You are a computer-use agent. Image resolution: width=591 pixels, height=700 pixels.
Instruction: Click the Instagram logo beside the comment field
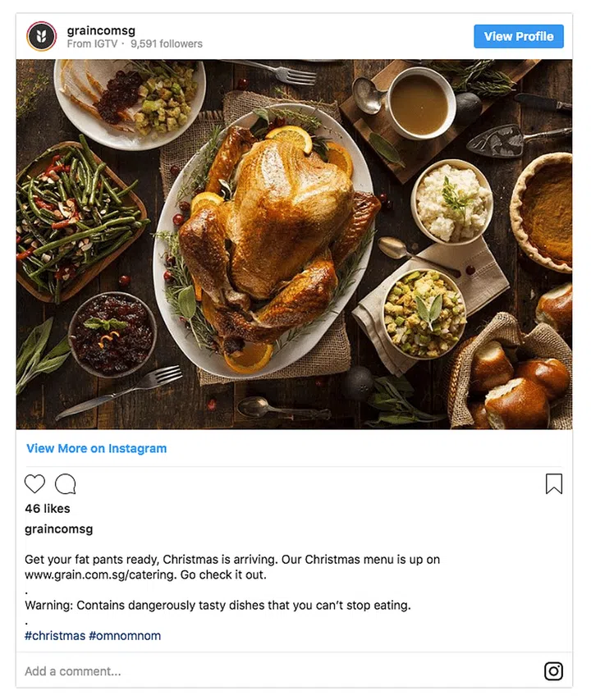click(x=554, y=671)
